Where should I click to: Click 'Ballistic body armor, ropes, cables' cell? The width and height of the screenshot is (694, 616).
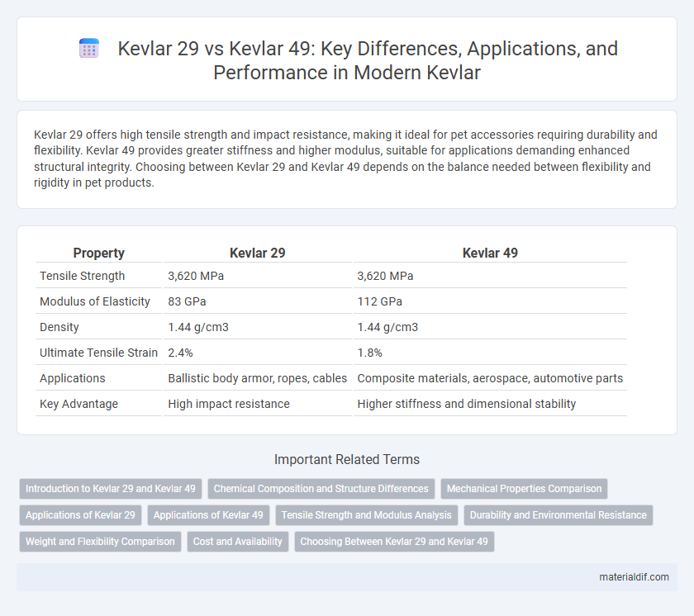(257, 378)
